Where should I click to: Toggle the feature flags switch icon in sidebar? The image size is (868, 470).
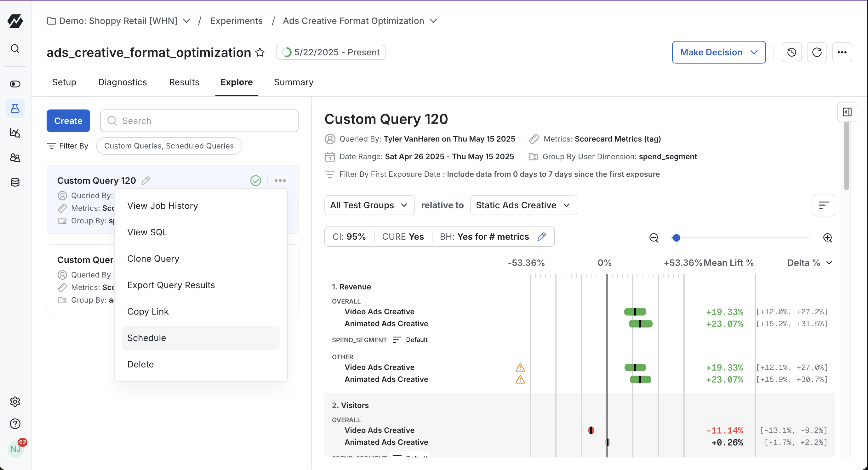coord(15,84)
